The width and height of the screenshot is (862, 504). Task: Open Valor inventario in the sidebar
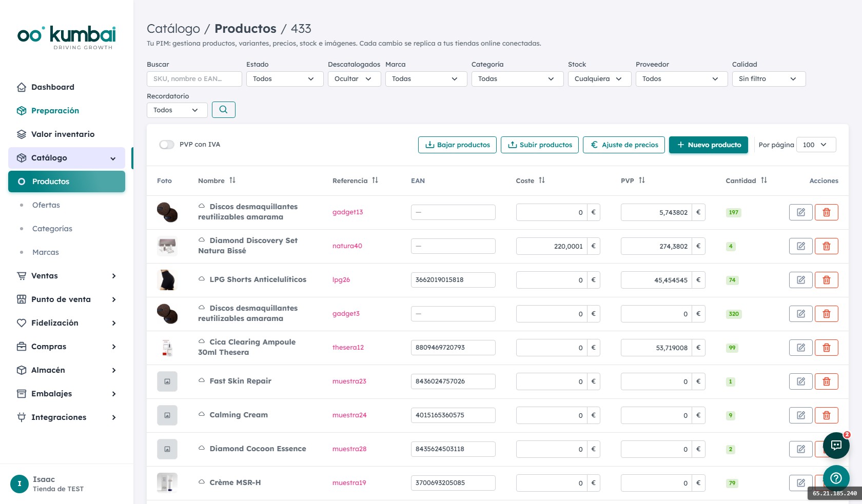(67, 134)
